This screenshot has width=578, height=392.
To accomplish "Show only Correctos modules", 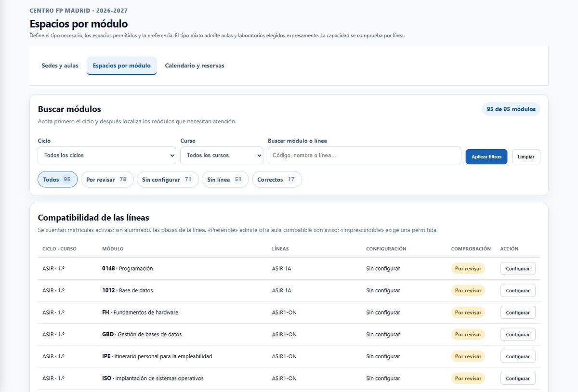I will (277, 180).
